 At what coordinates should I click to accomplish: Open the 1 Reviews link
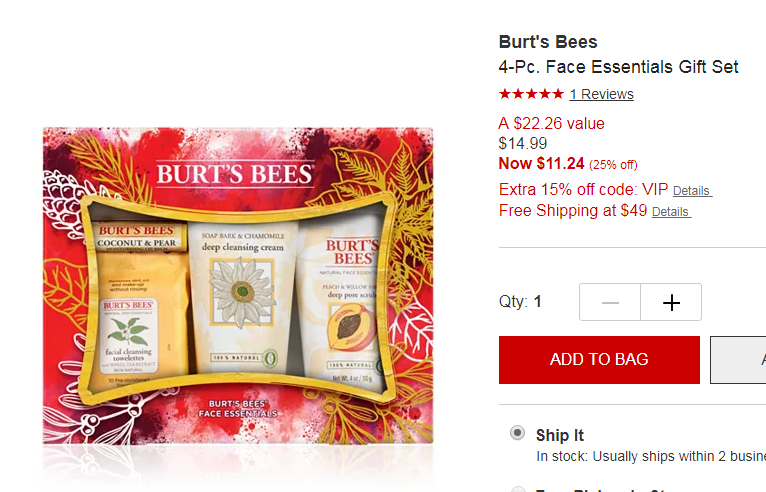click(601, 94)
